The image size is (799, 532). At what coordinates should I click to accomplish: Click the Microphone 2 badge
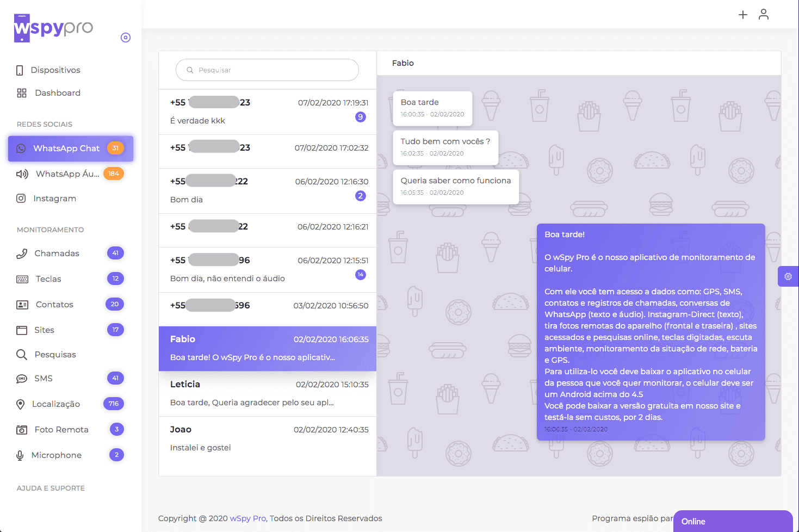116,455
